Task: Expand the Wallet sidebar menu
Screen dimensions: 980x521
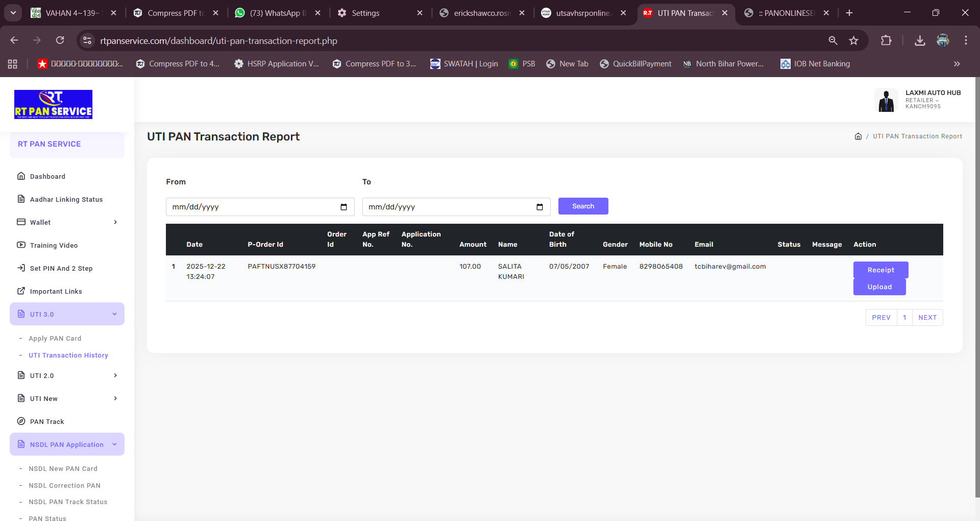Action: 67,222
